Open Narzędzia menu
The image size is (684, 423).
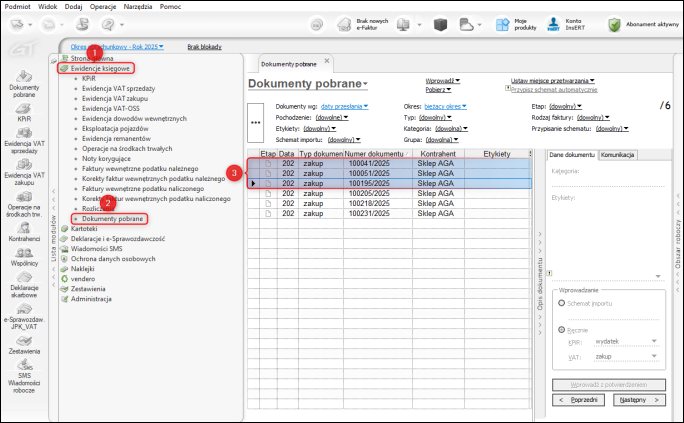(138, 7)
